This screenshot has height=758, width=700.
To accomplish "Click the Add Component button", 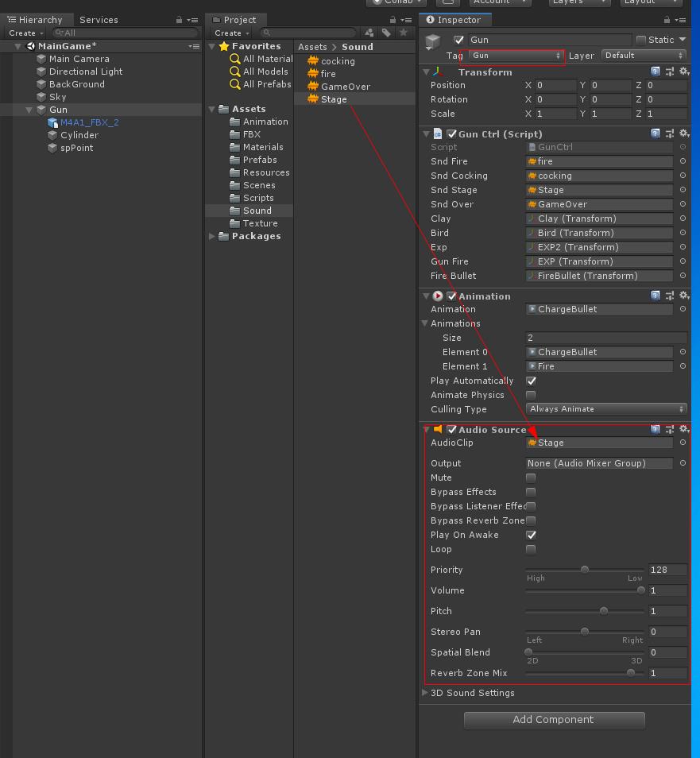I will 554,720.
